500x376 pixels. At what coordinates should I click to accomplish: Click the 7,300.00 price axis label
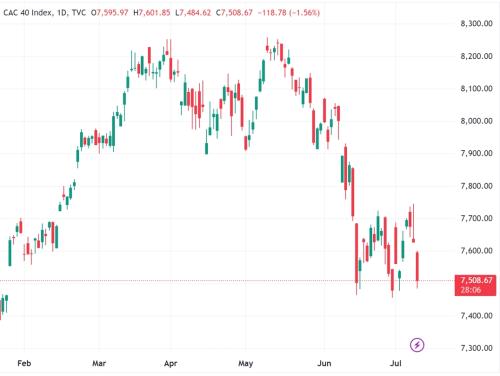[x=476, y=348]
